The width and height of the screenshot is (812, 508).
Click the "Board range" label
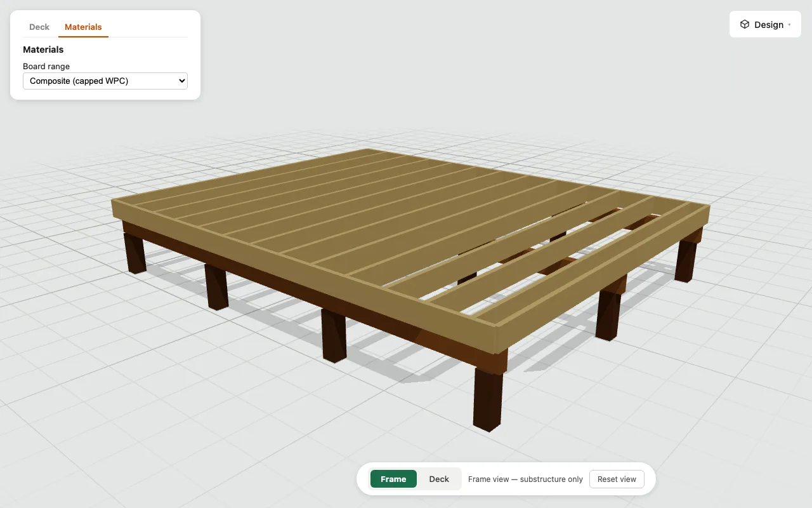(46, 66)
